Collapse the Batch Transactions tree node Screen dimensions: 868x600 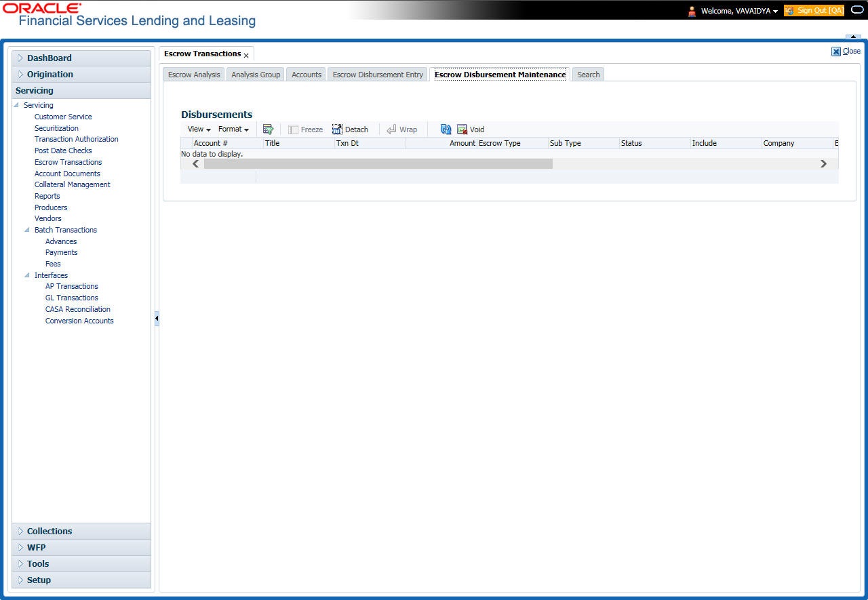(27, 230)
